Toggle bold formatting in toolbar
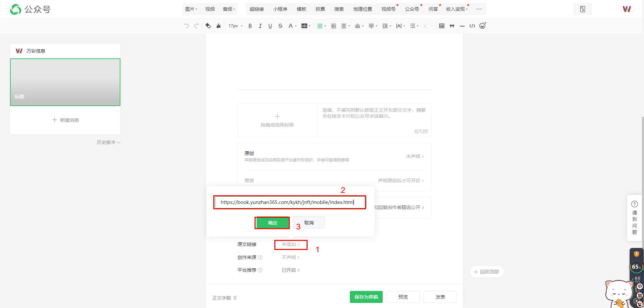 pyautogui.click(x=250, y=26)
